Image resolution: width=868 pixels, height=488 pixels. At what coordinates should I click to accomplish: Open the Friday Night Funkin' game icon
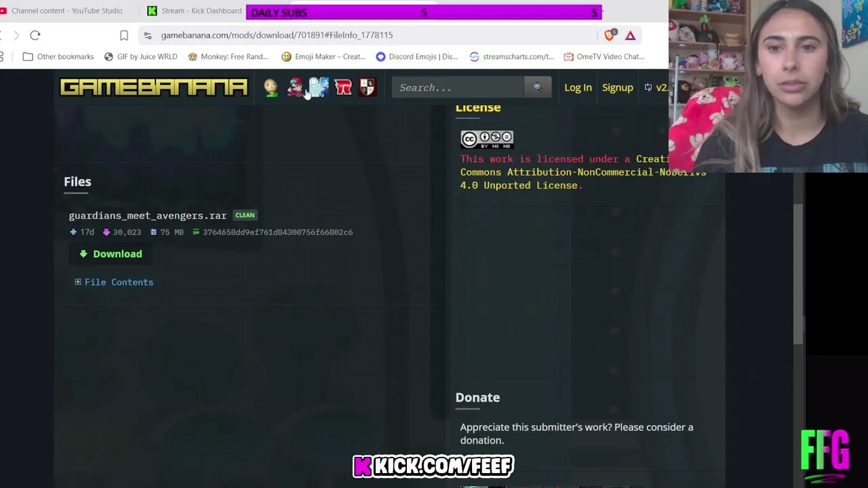tap(295, 87)
